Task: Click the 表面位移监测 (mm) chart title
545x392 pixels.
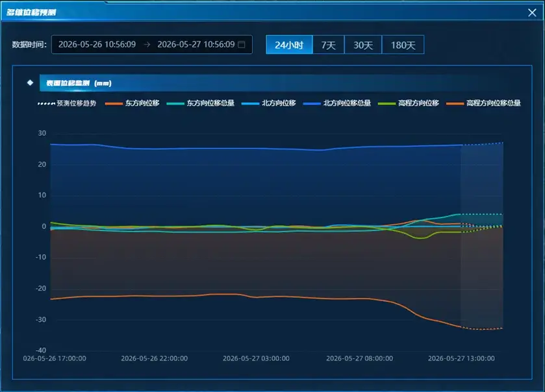Action: click(x=79, y=83)
